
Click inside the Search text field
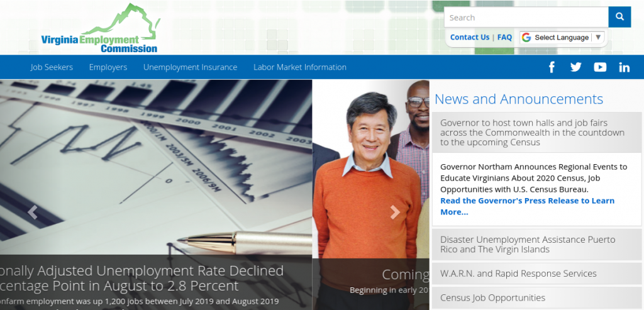526,18
